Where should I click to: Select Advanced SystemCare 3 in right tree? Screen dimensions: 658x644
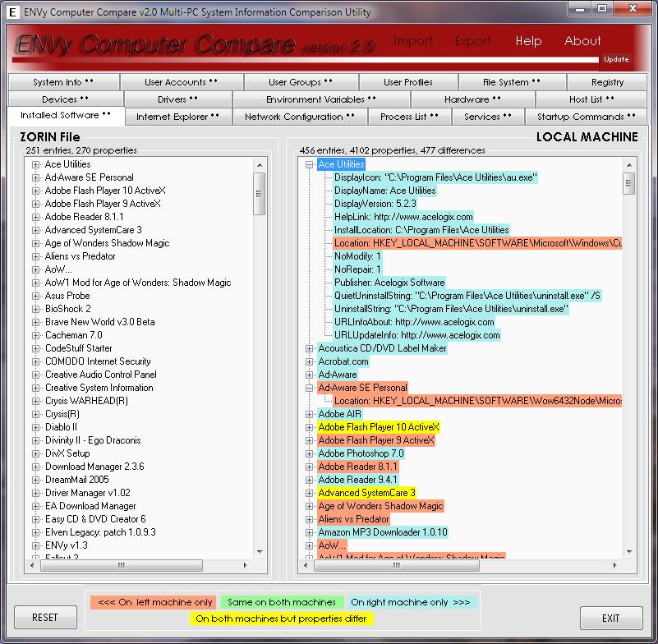[366, 493]
